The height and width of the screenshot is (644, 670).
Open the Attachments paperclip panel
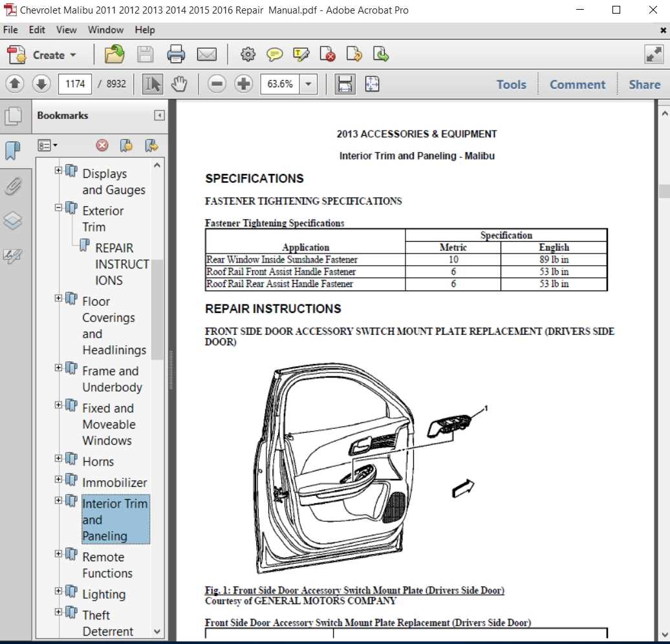(13, 186)
